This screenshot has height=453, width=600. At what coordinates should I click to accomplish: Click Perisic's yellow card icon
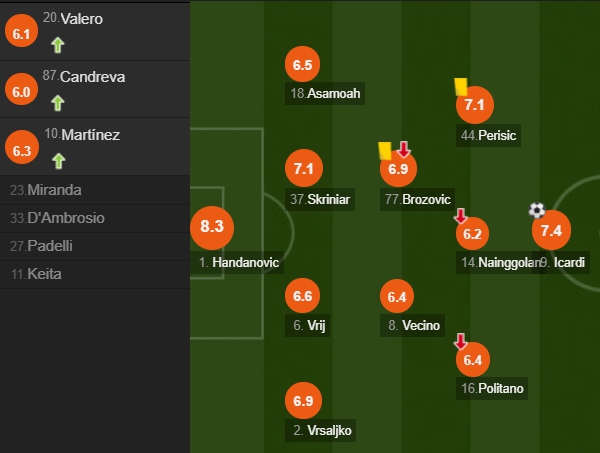tap(461, 87)
